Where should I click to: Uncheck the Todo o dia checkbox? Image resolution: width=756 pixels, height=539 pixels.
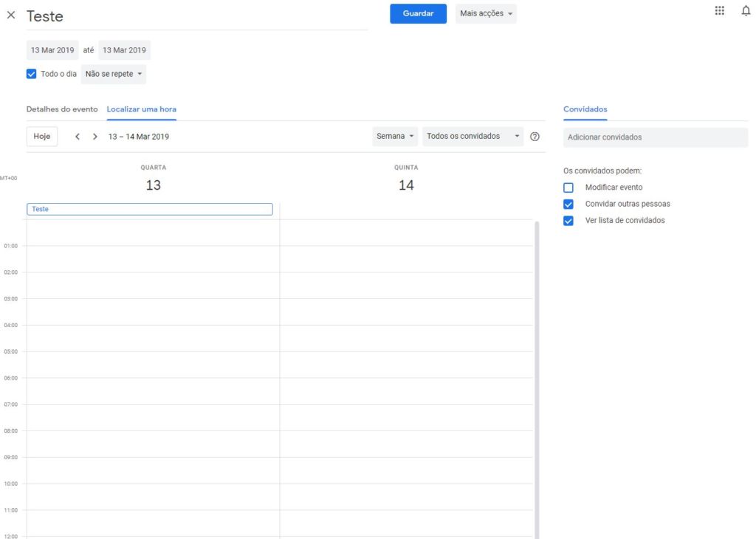coord(31,74)
